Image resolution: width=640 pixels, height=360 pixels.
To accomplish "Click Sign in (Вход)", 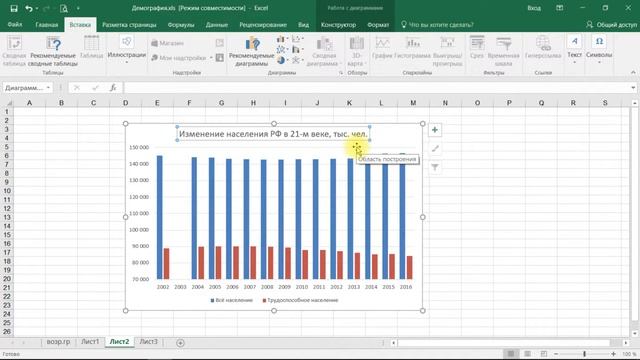I will tap(533, 8).
